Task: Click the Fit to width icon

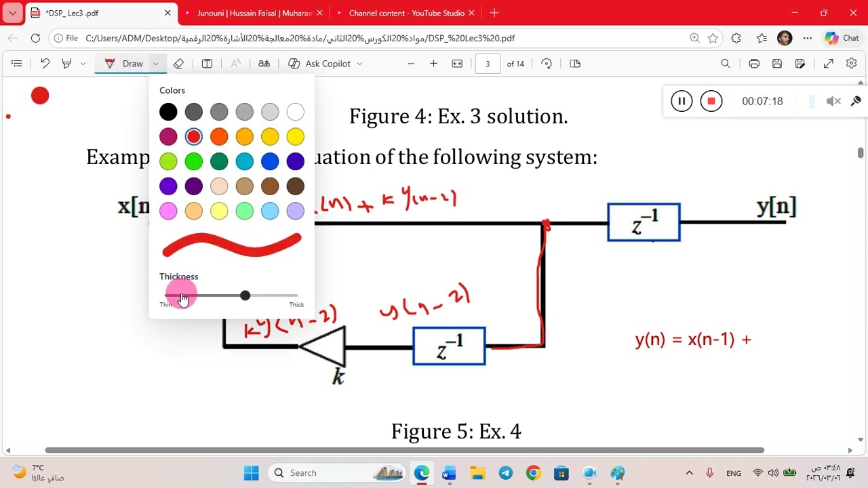Action: [457, 64]
